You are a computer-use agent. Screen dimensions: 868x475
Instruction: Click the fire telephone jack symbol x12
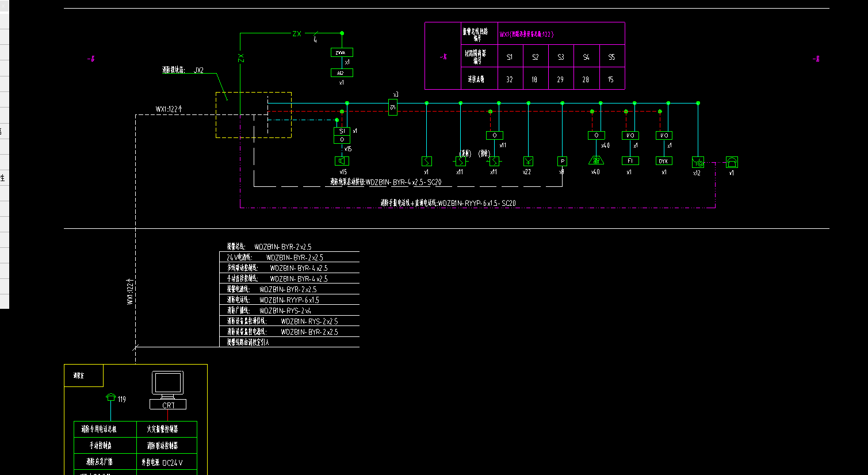coord(698,162)
